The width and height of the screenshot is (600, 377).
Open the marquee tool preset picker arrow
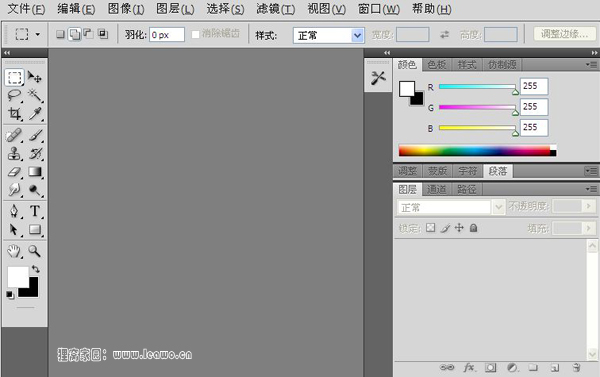tap(38, 34)
